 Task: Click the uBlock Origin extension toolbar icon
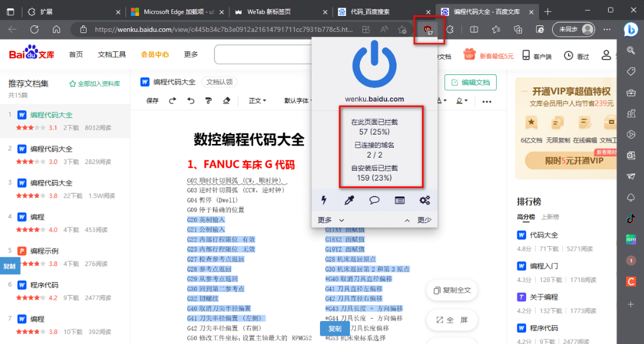coord(428,30)
